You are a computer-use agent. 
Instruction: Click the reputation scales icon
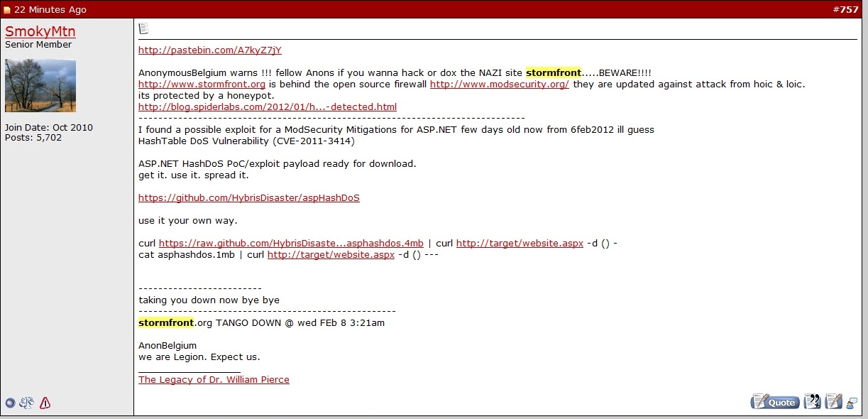[x=27, y=403]
